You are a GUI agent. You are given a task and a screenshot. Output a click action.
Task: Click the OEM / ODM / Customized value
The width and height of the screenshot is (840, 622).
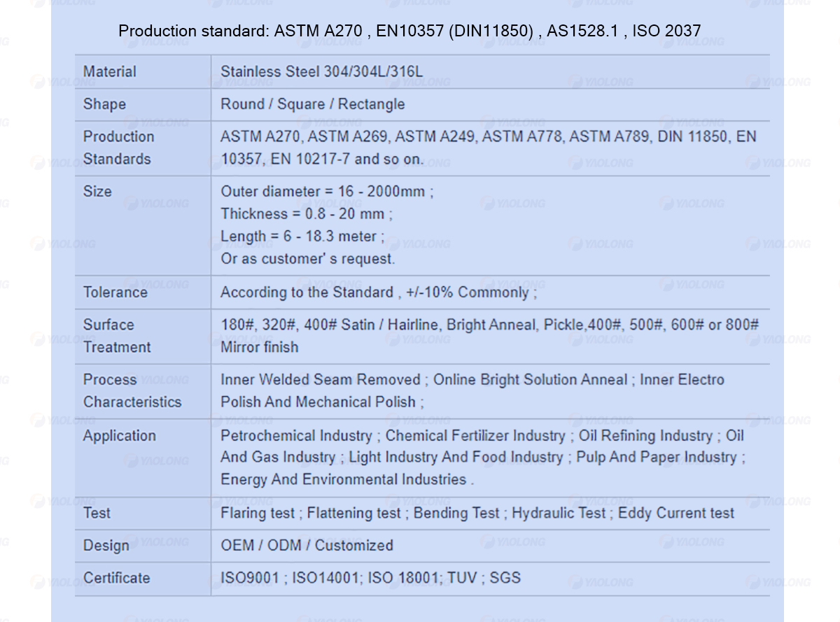307,545
